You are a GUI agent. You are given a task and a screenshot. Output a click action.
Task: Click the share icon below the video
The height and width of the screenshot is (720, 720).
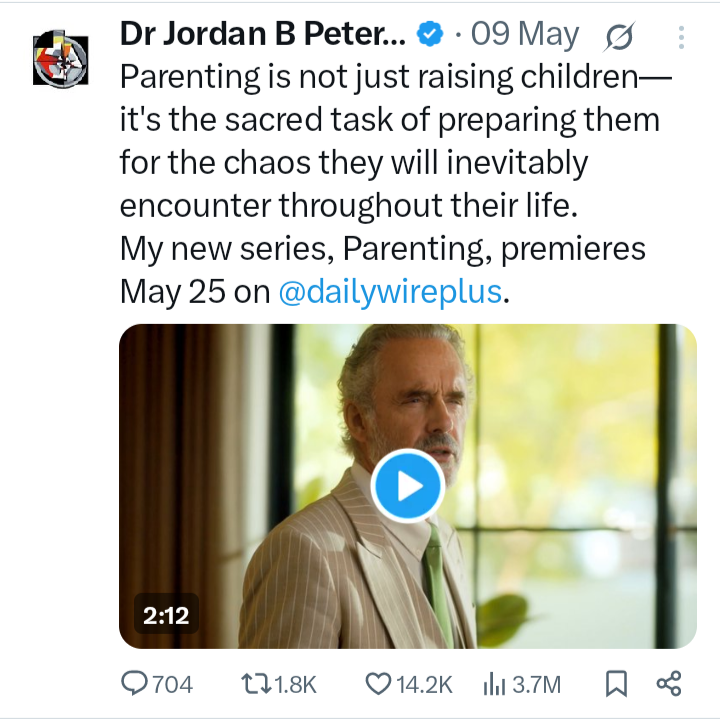[x=669, y=684]
